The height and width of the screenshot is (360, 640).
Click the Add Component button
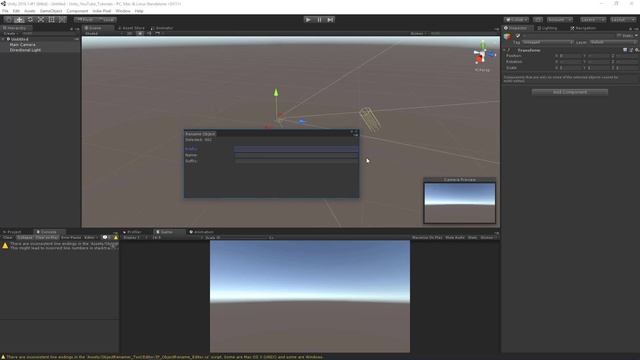pyautogui.click(x=570, y=92)
